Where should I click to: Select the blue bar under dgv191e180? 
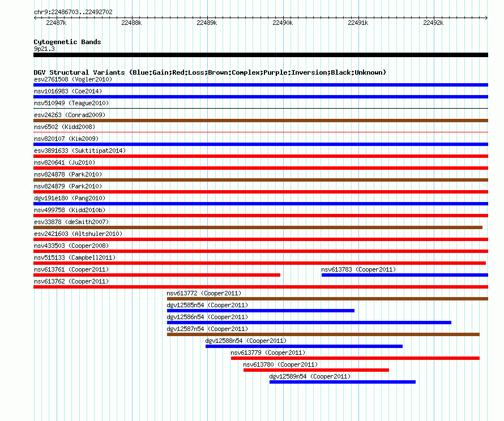click(260, 204)
